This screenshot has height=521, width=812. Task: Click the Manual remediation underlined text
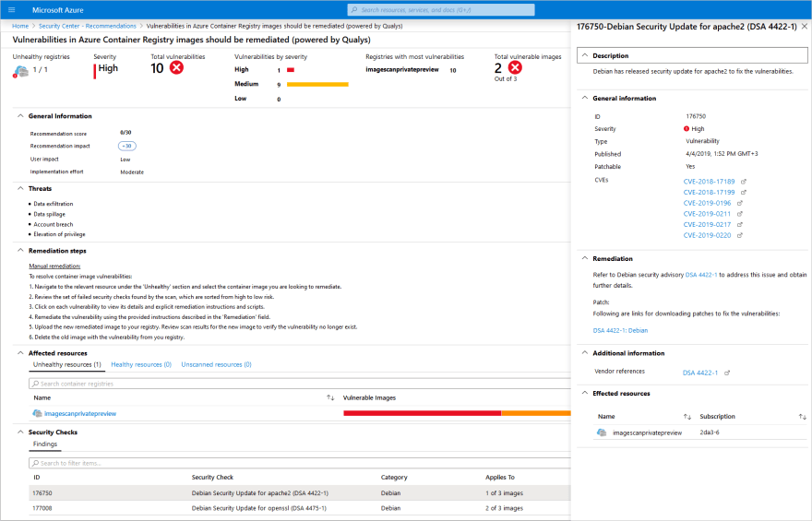click(x=54, y=266)
